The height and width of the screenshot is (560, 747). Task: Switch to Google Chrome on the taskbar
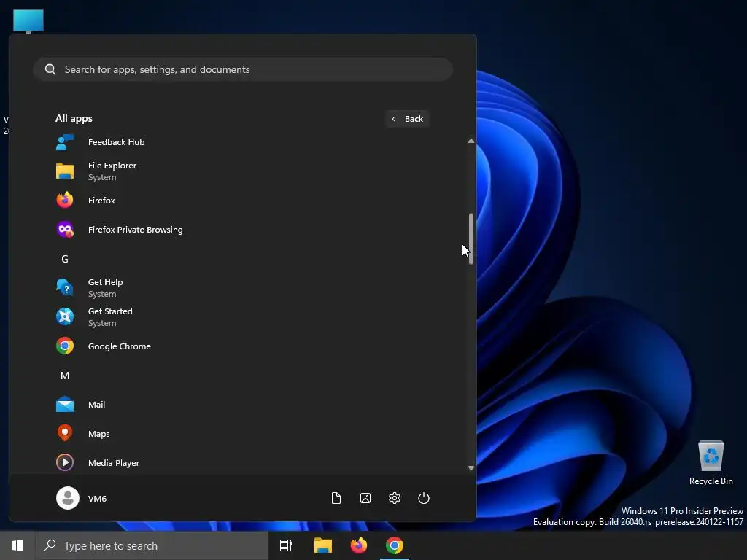395,545
